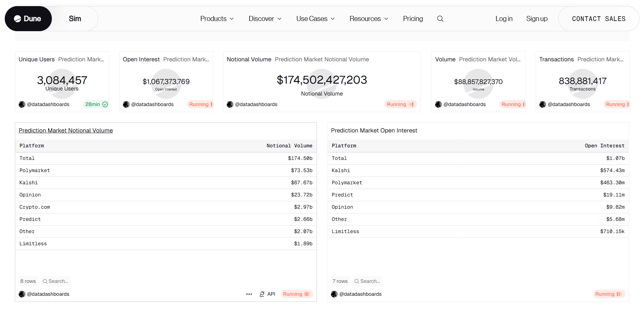Click search field in Notional Volume table
Image resolution: width=644 pixels, height=311 pixels.
pos(56,281)
